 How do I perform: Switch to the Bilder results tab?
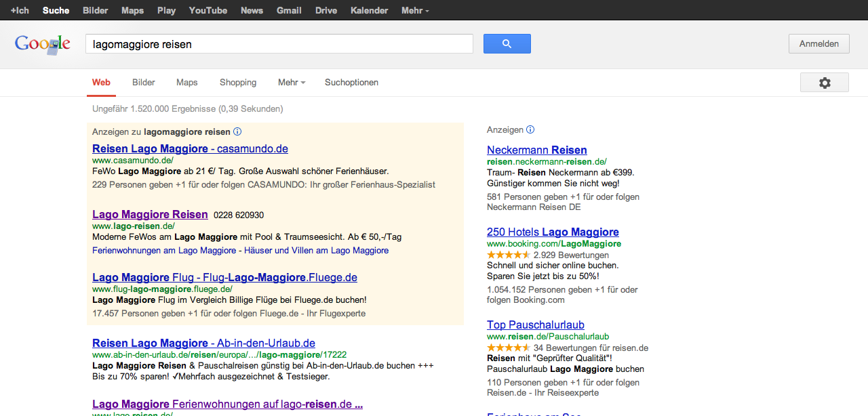point(144,83)
